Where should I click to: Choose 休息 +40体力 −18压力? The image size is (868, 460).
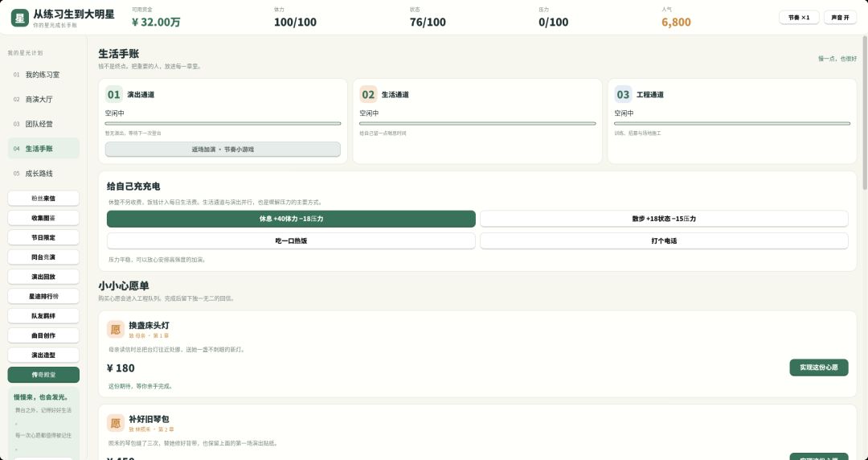291,219
